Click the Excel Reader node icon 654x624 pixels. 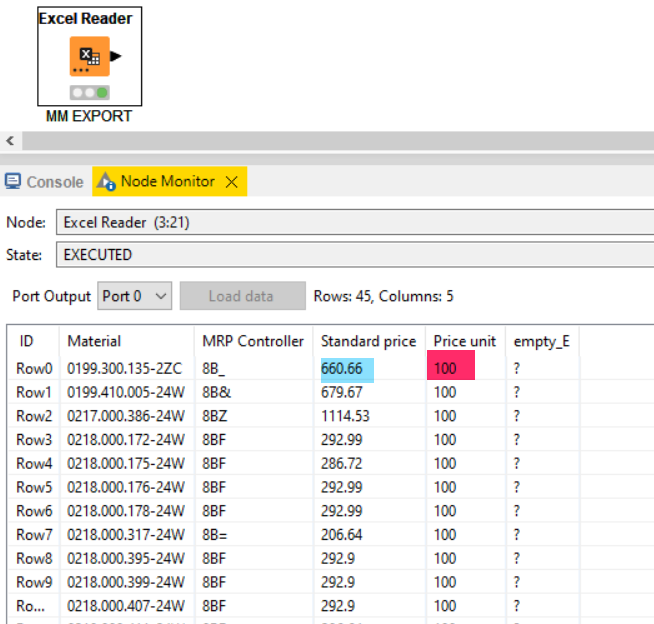coord(89,57)
